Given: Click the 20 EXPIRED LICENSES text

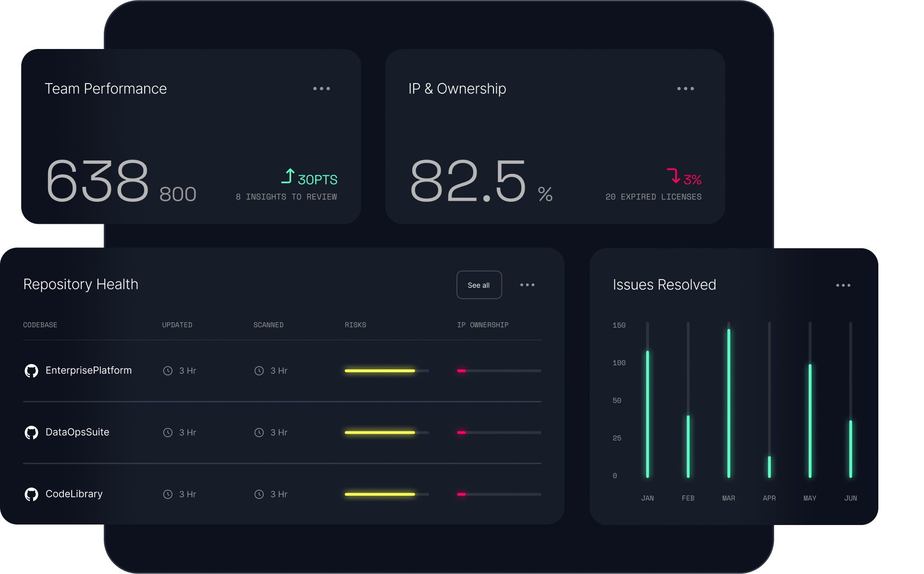Looking at the screenshot, I should [x=653, y=197].
